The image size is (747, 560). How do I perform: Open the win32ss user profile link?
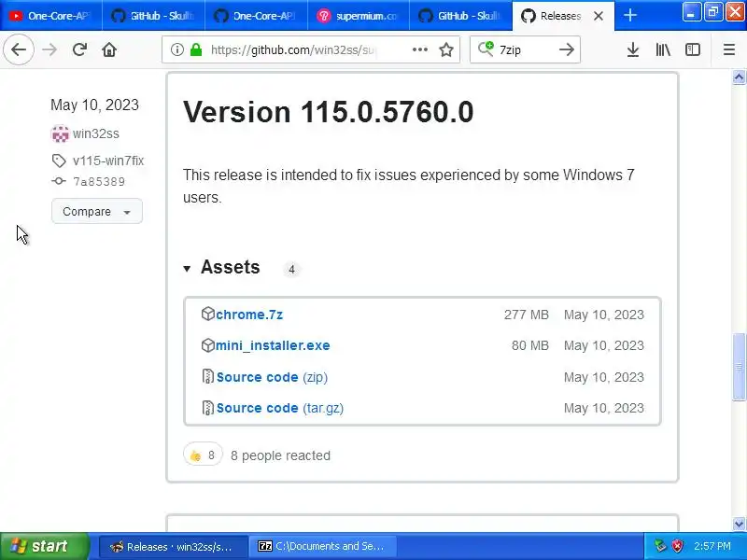tap(96, 133)
